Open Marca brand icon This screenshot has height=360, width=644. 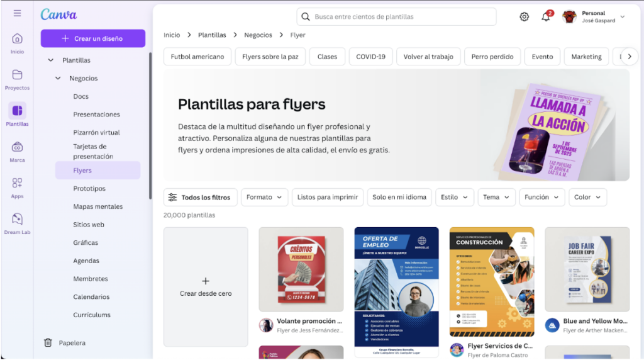(x=17, y=147)
